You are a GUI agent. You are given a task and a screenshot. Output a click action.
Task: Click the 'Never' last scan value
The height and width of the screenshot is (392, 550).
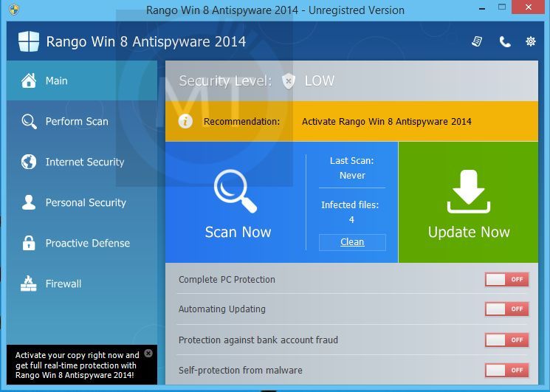352,175
